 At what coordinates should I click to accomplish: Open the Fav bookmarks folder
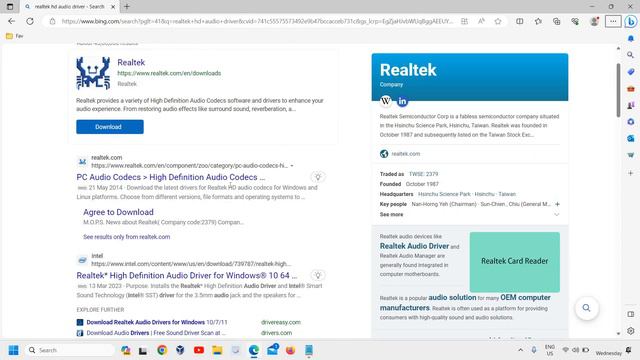pyautogui.click(x=15, y=36)
